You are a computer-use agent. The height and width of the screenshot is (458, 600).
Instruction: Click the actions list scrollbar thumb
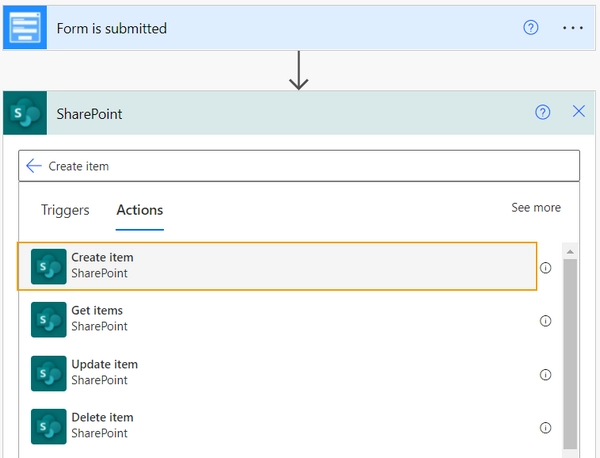[x=570, y=354]
